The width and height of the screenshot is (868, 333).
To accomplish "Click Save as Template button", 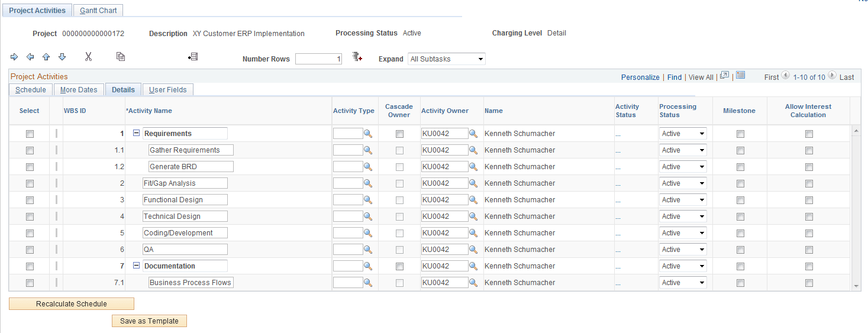I will tap(149, 321).
